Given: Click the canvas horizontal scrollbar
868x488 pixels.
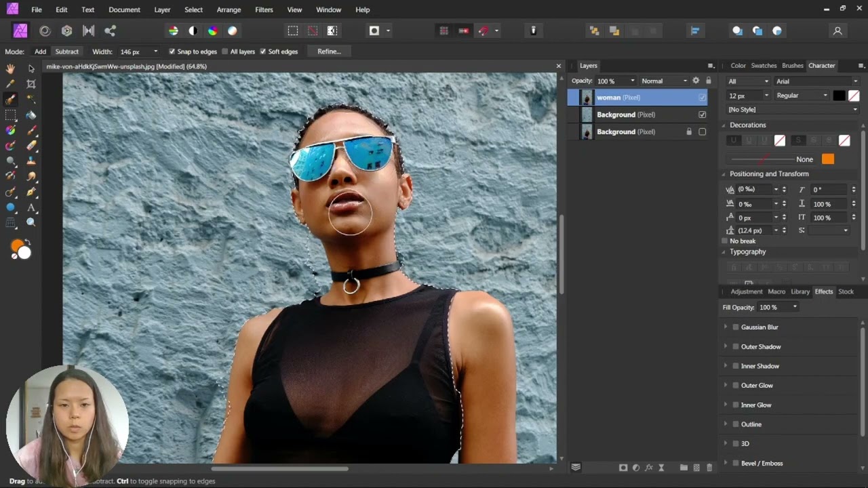Looking at the screenshot, I should tap(279, 468).
